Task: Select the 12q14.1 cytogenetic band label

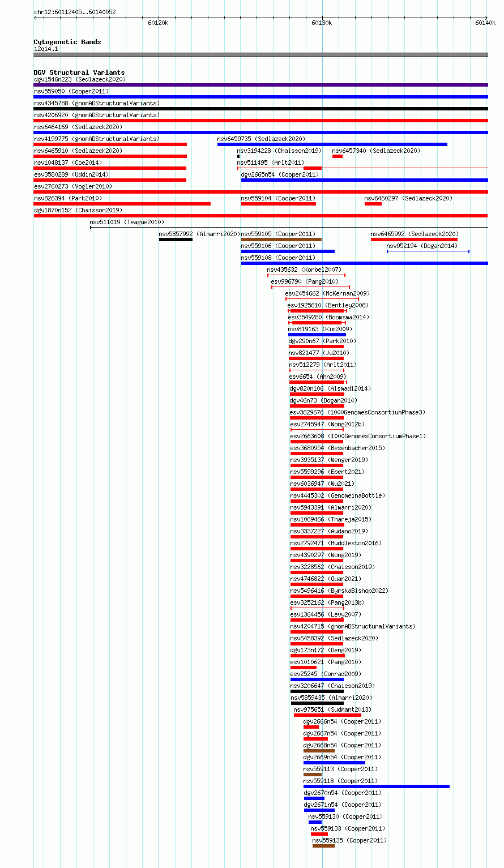Action: tap(46, 49)
